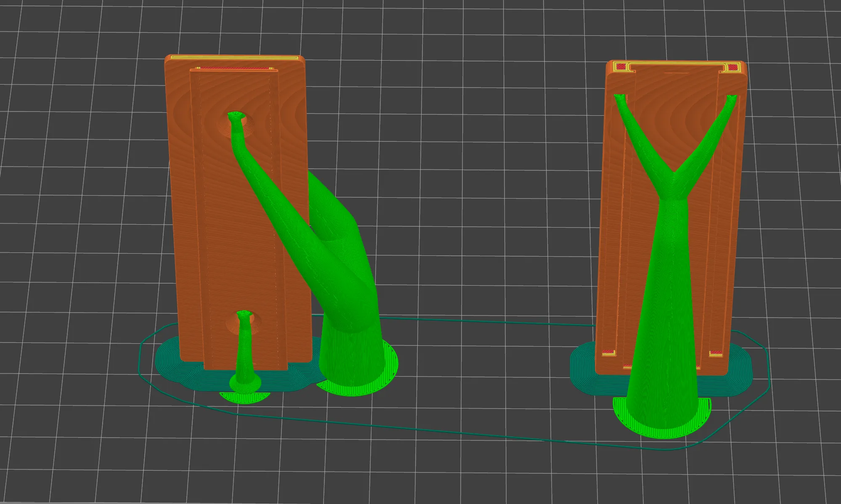The image size is (841, 504).
Task: Select the small green support at left part's bottom
Action: pos(244,349)
